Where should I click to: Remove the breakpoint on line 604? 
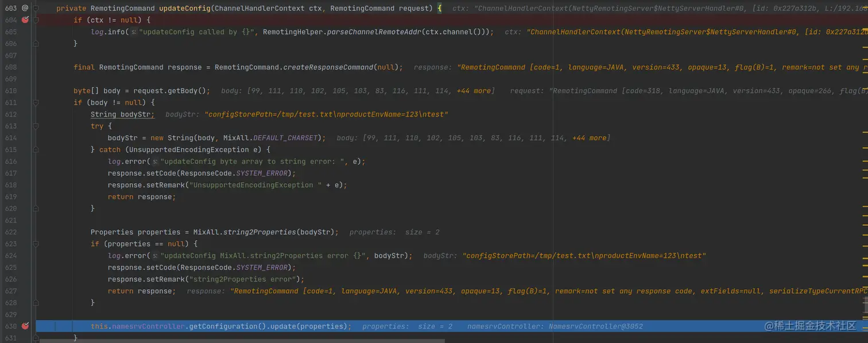(25, 20)
